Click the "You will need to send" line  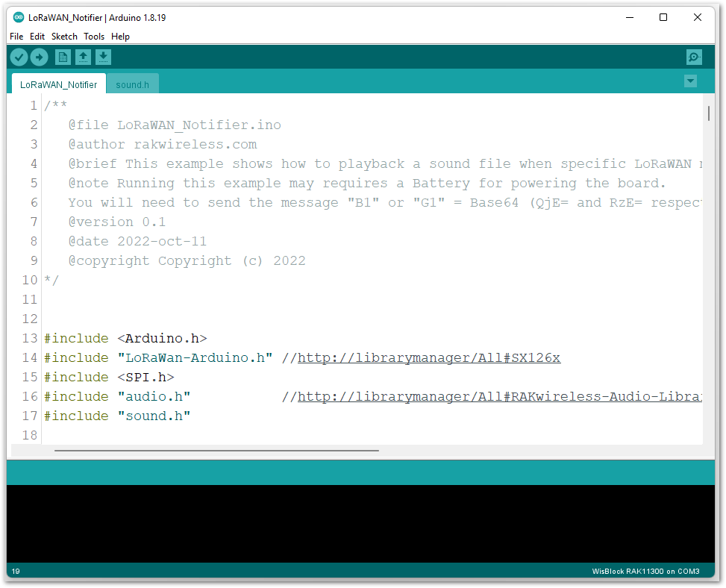(385, 203)
